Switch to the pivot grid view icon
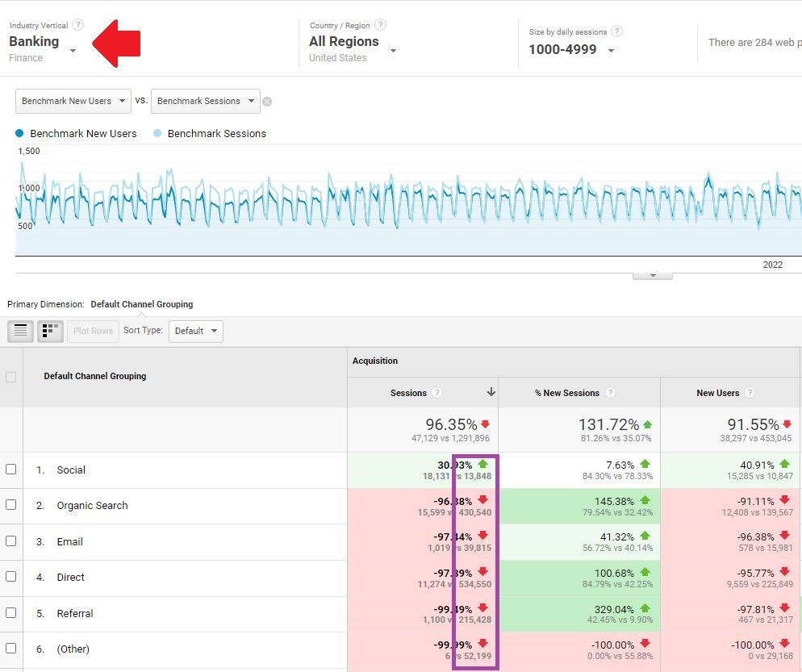Viewport: 802px width, 672px height. click(50, 331)
